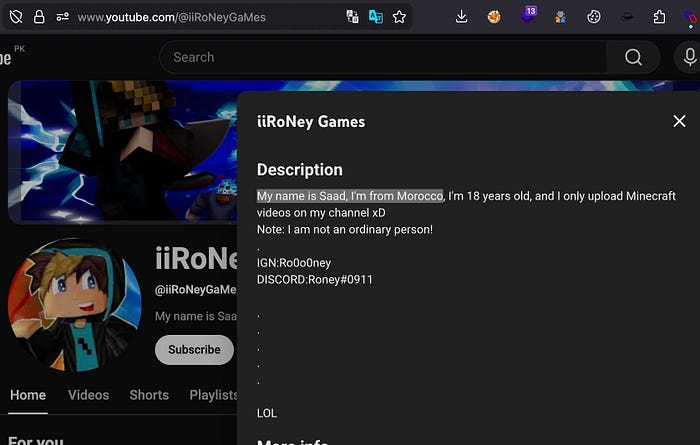700x445 pixels.
Task: Open the browser downloads panel
Action: pos(462,17)
